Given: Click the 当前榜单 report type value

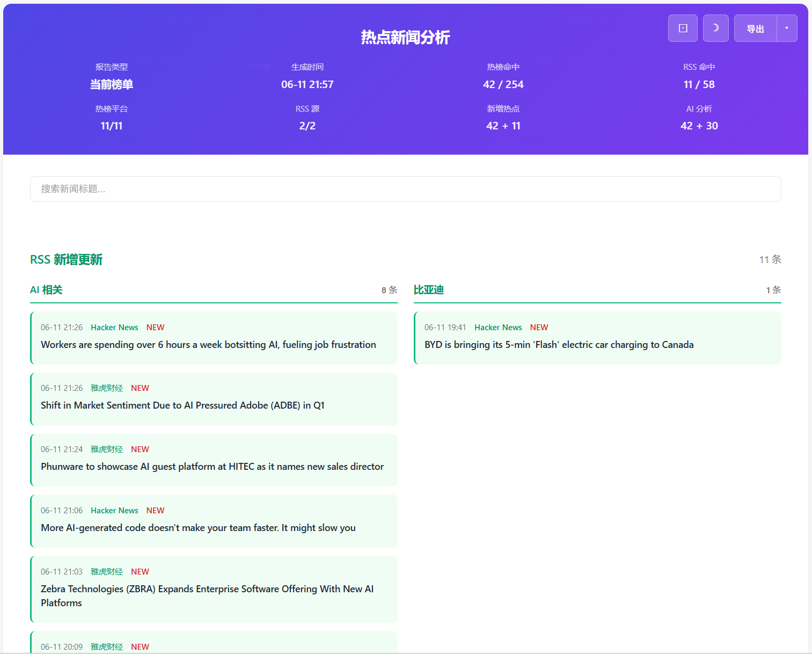Looking at the screenshot, I should (112, 84).
